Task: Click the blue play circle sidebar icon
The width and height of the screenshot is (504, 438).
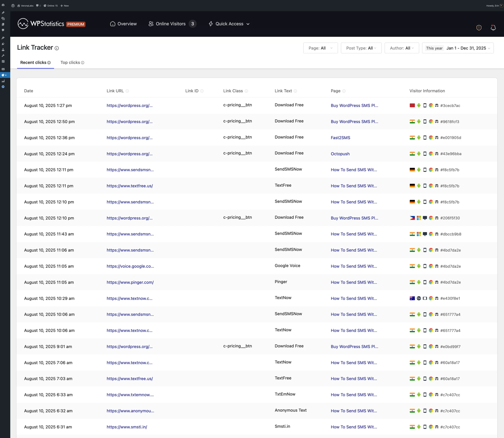Action: click(x=3, y=87)
